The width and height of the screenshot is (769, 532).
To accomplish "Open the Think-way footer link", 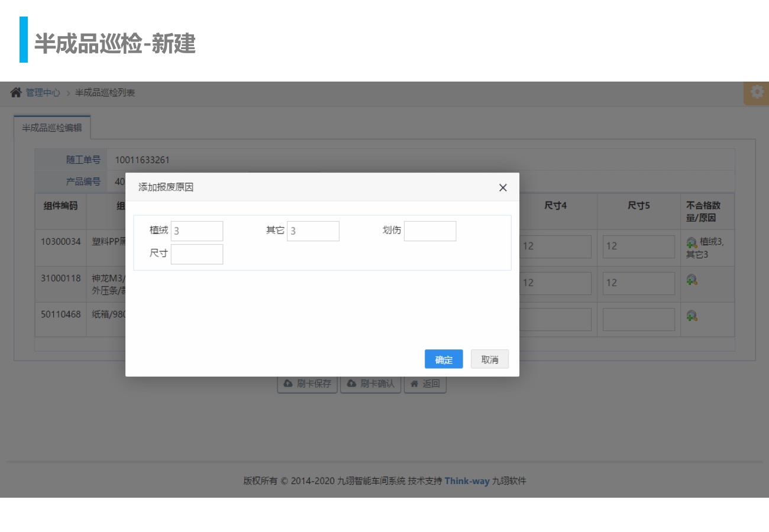I will click(467, 481).
